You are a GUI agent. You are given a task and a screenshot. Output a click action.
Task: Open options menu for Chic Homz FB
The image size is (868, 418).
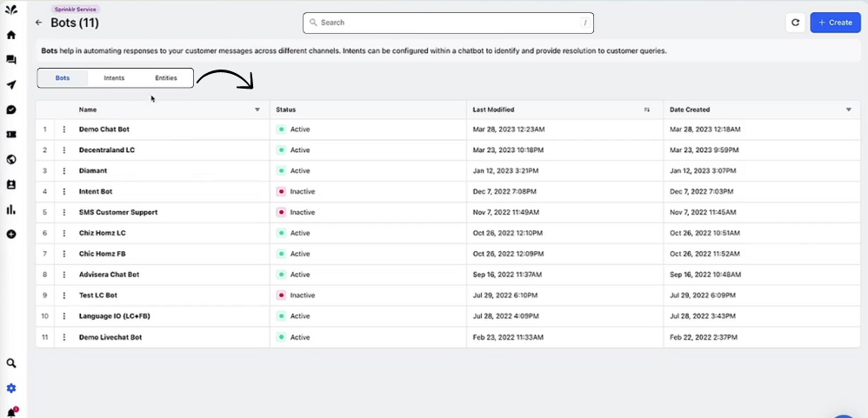(64, 254)
